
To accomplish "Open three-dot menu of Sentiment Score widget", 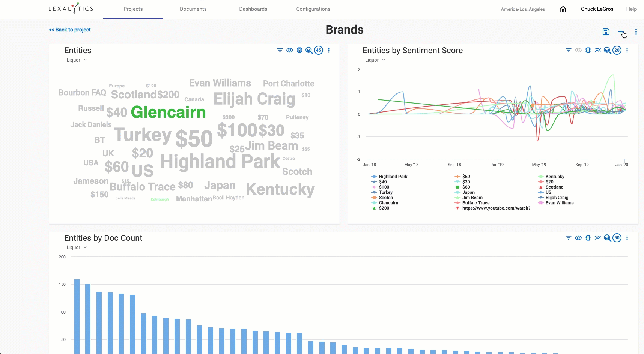I will tap(627, 50).
